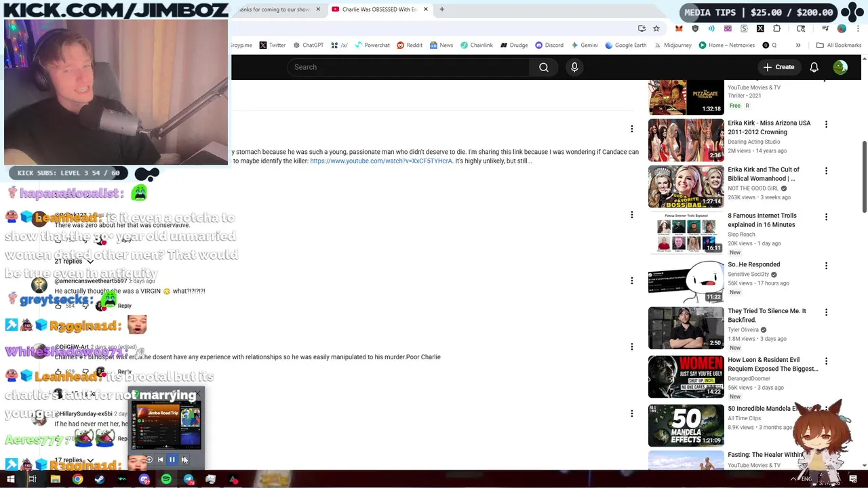868x488 pixels.
Task: Open So..He Responded video thumbnail
Action: (686, 281)
